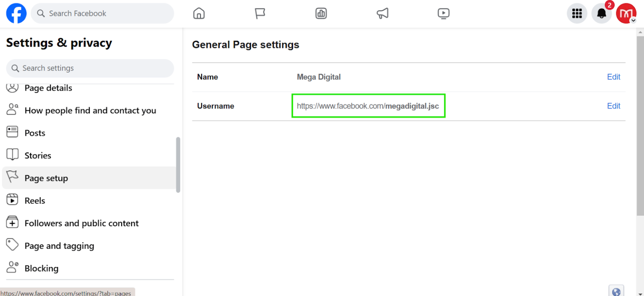Image resolution: width=644 pixels, height=296 pixels.
Task: Open Followers and public content settings
Action: (82, 223)
